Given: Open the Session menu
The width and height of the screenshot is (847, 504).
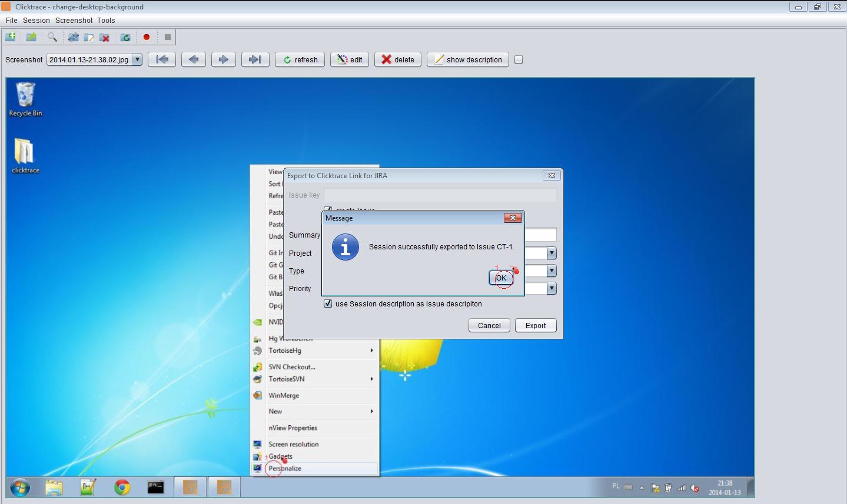Looking at the screenshot, I should [36, 20].
